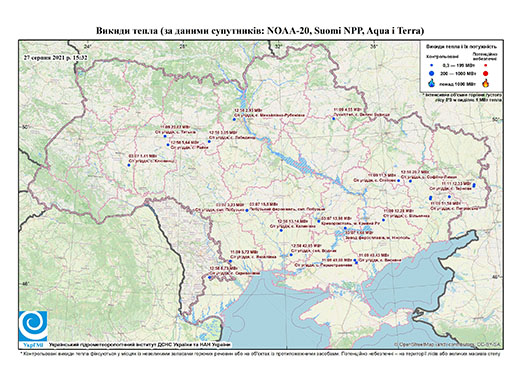
Task: Click the small blue dot legend symbol
Action: 432,65
